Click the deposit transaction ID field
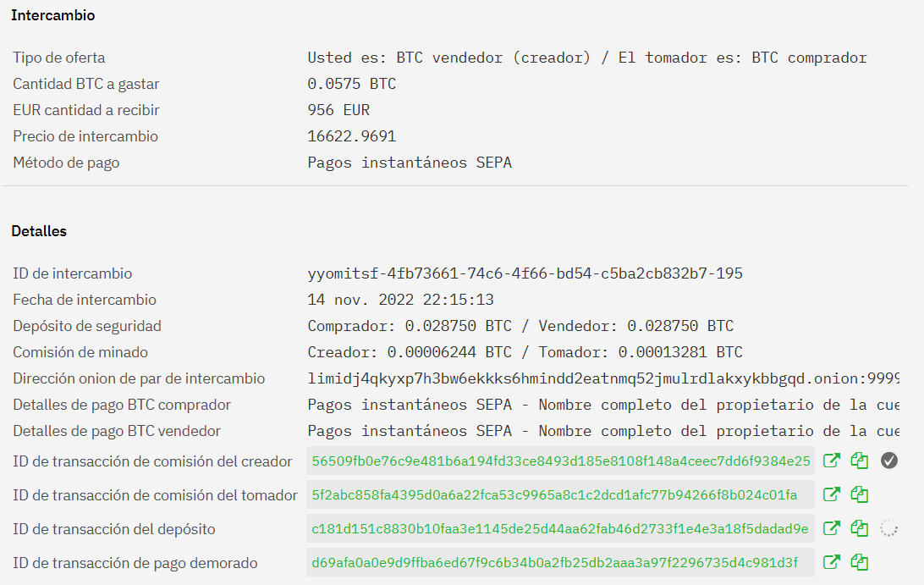Image resolution: width=924 pixels, height=585 pixels. [x=558, y=528]
